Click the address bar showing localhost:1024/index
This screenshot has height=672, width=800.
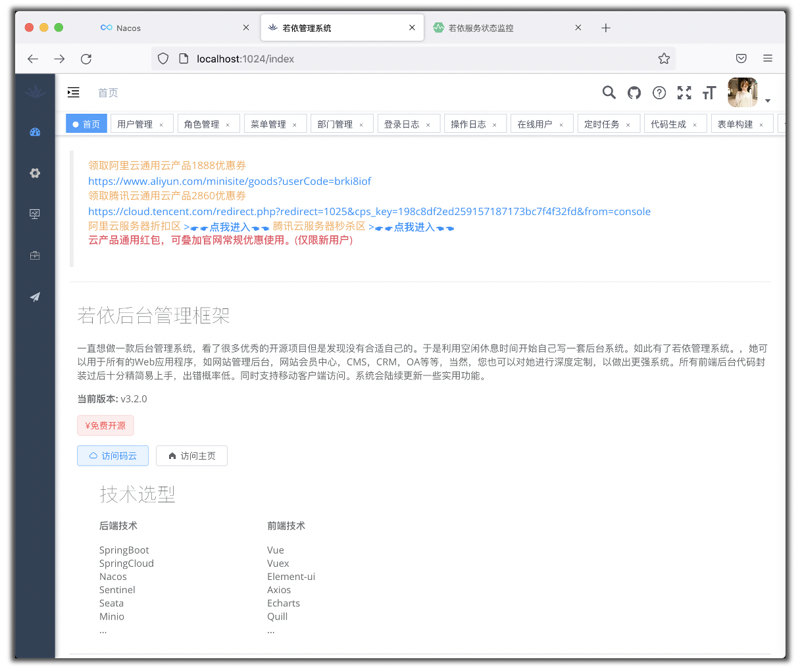coord(414,59)
